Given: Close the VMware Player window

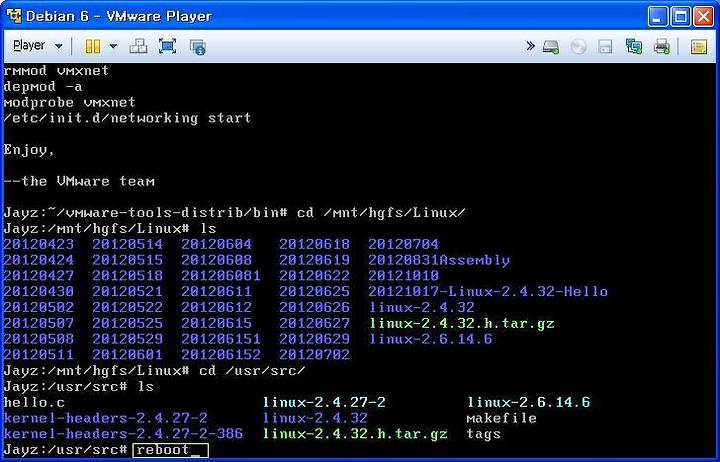Looking at the screenshot, I should coord(703,17).
